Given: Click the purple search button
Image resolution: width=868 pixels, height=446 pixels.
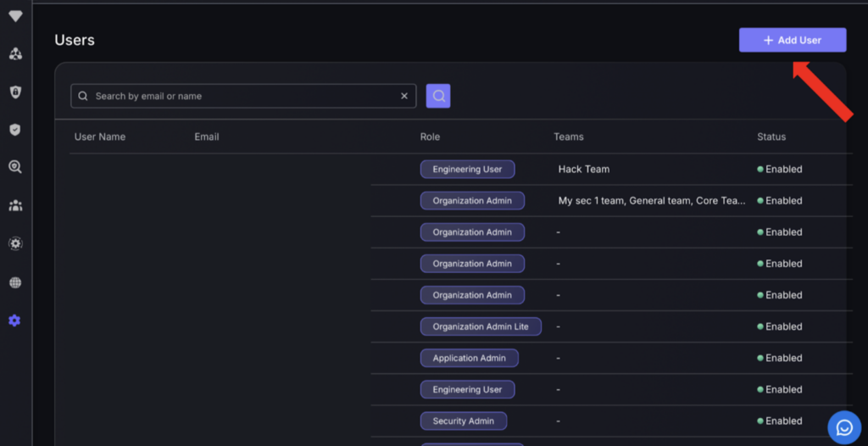Looking at the screenshot, I should point(438,96).
